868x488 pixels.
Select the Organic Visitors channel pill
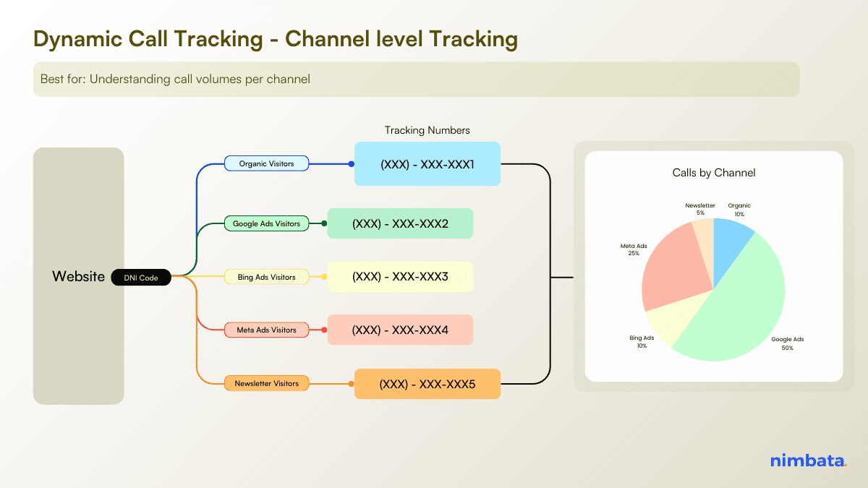266,163
